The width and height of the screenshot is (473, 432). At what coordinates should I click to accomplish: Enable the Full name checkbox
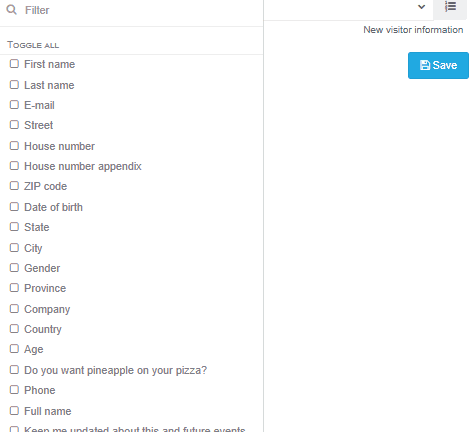pos(14,411)
